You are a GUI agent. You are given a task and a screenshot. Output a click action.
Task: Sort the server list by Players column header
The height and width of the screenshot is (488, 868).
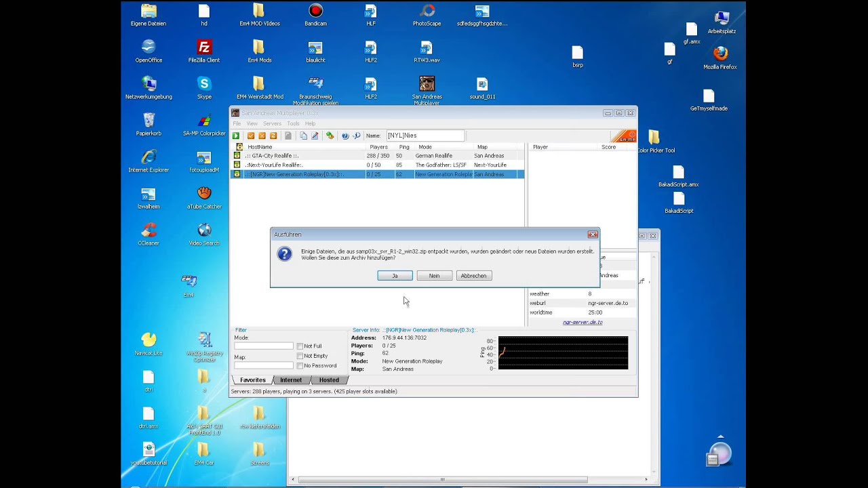pos(379,147)
